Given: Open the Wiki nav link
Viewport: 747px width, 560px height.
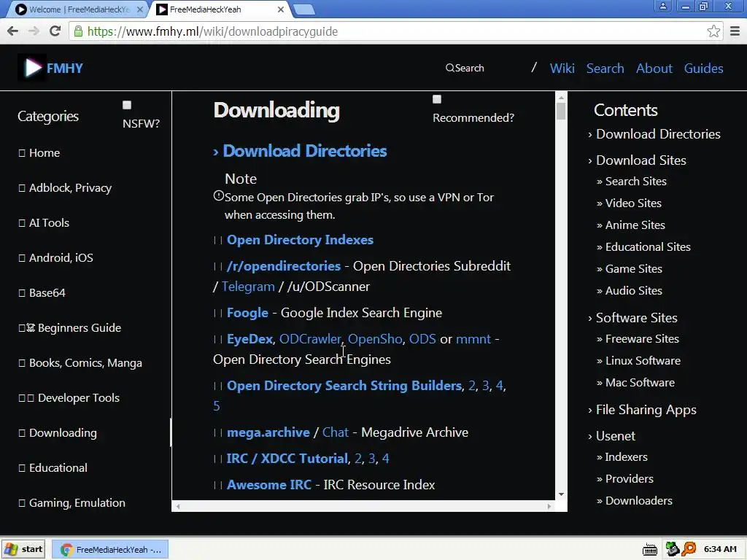Looking at the screenshot, I should tap(562, 68).
